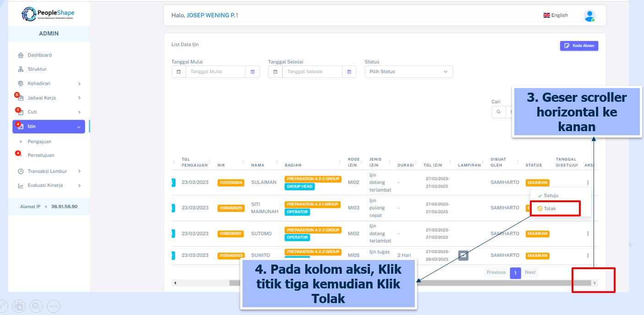Click calendar icon right of Tanggal Mulai
The image size is (644, 315).
pyautogui.click(x=253, y=72)
